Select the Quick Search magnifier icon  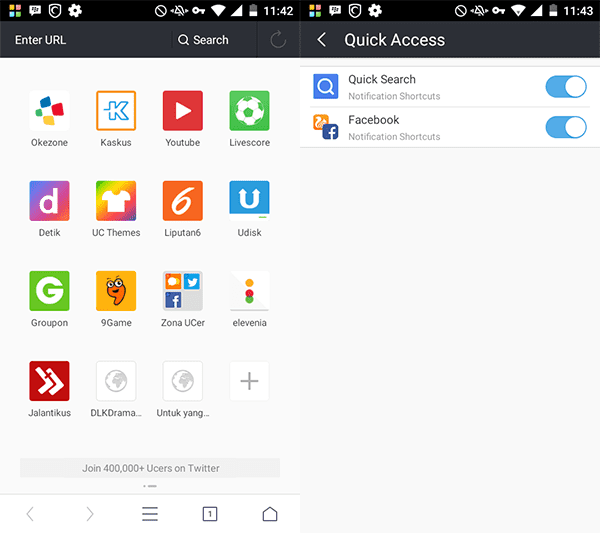(x=326, y=86)
